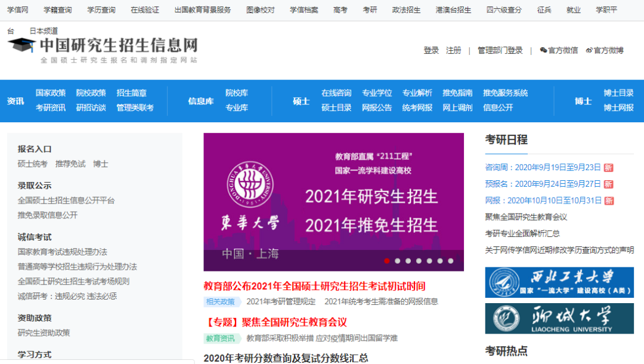
Task: Open 研招访谈 in blue nav
Action: click(91, 107)
